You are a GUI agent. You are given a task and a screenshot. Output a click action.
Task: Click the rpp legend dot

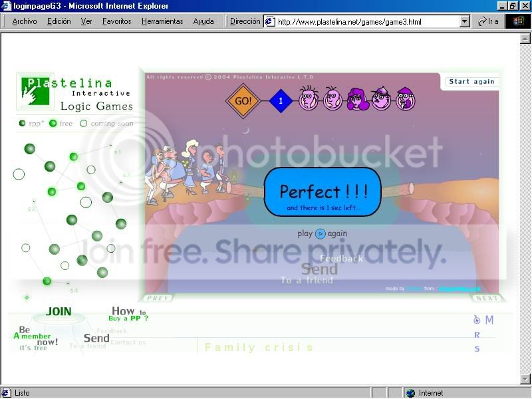click(x=22, y=123)
